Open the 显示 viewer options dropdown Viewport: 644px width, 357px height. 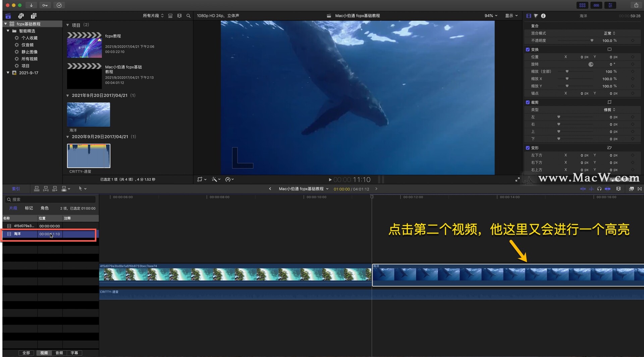(x=512, y=16)
